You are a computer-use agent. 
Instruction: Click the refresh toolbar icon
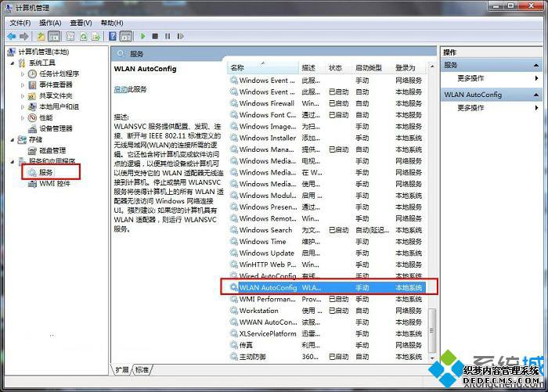click(84, 36)
